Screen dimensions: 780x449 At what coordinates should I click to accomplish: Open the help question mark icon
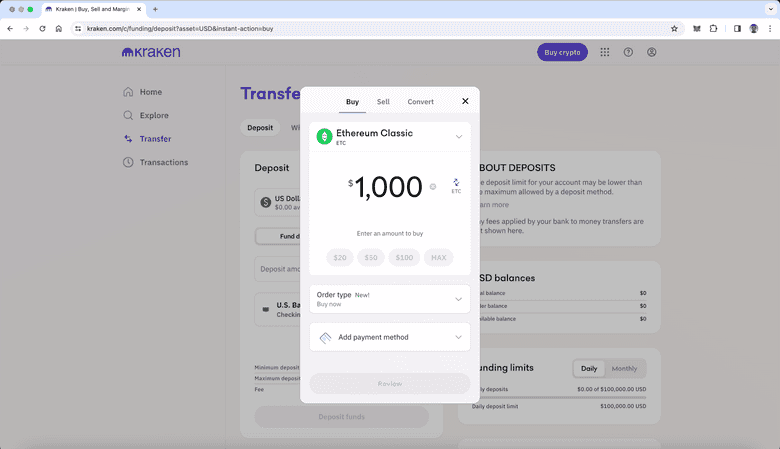click(x=628, y=52)
